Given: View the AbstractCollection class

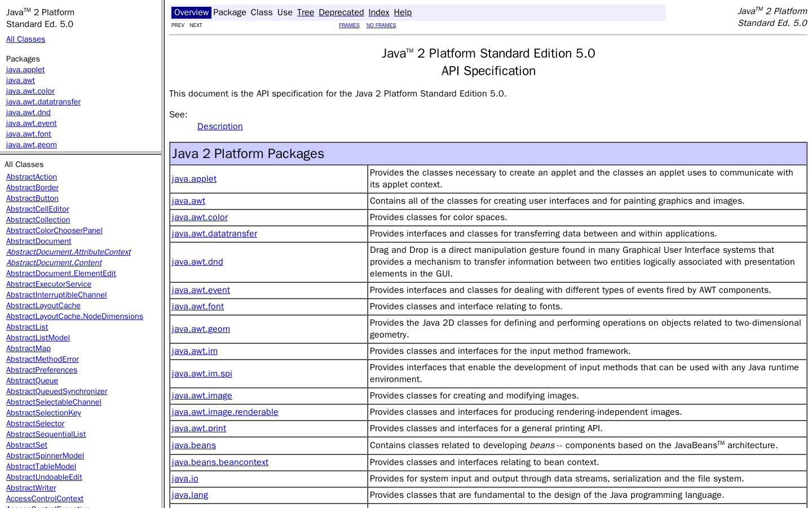Looking at the screenshot, I should (38, 220).
